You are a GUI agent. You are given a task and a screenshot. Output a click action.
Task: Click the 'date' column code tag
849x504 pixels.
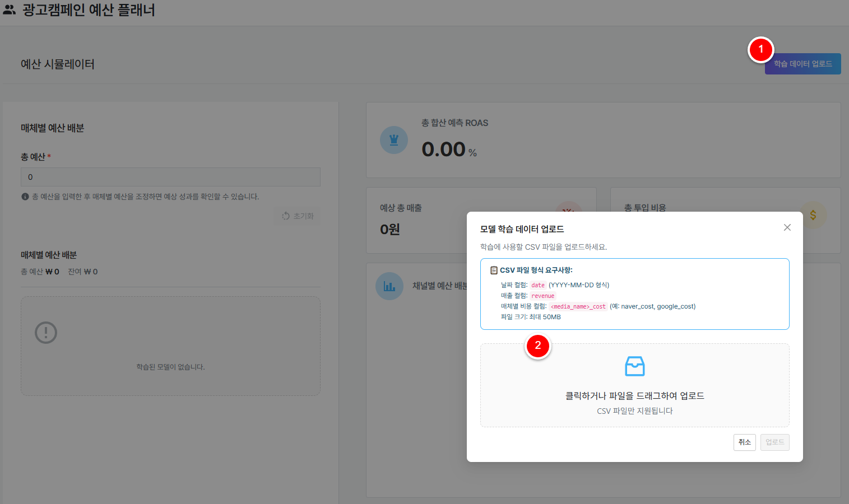pos(538,285)
